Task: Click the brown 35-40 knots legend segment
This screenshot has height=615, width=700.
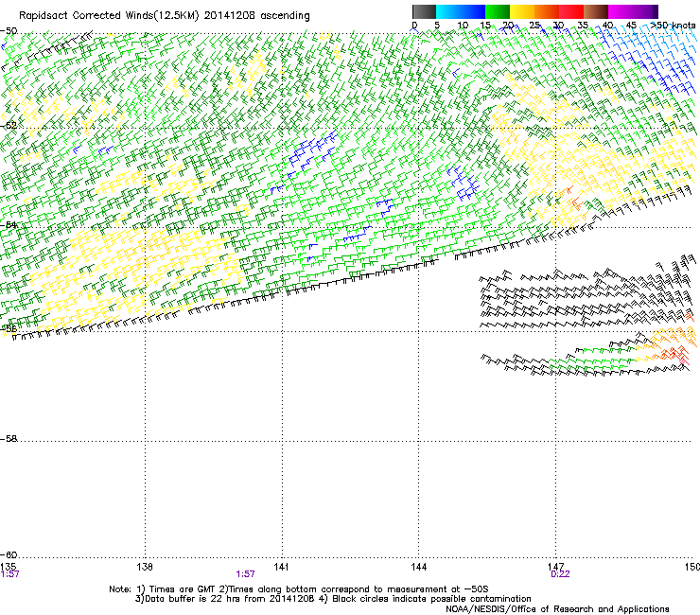Action: pos(596,11)
